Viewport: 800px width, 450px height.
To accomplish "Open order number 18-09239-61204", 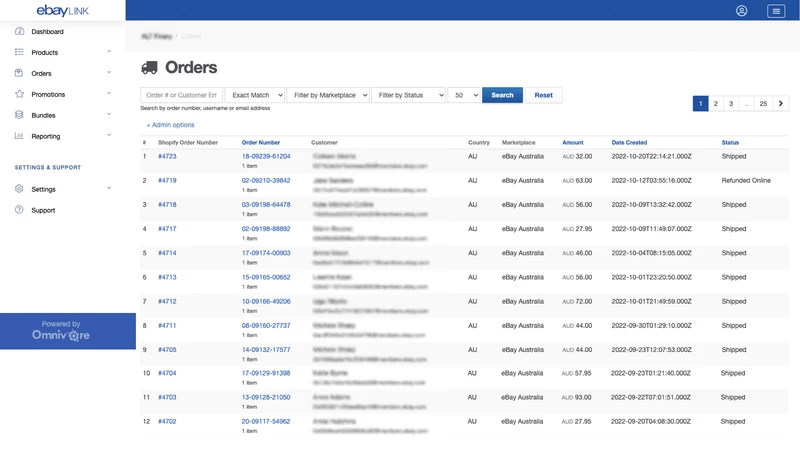I will tap(266, 156).
